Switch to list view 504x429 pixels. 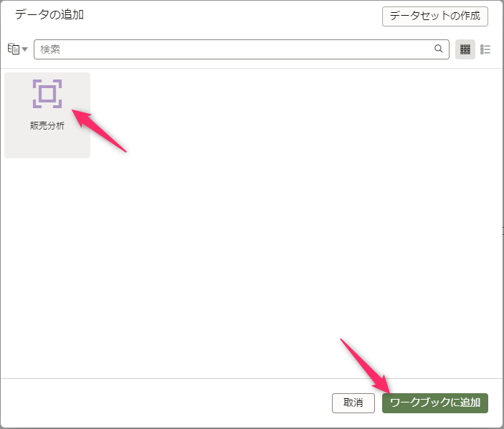coord(485,49)
